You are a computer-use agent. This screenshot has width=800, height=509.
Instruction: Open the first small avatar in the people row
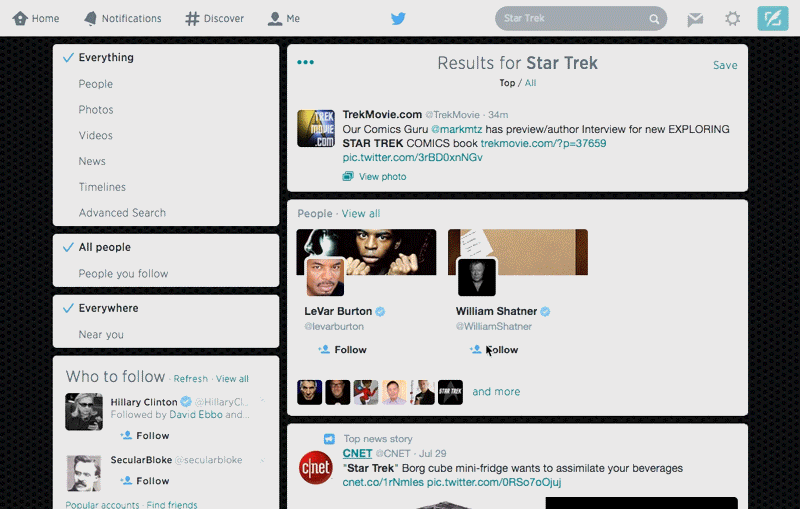(x=310, y=392)
